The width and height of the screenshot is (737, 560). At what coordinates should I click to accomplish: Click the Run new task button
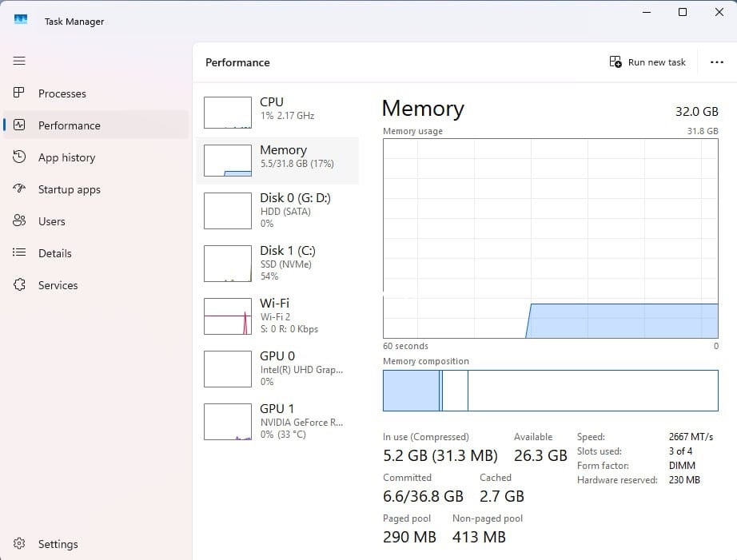[647, 62]
